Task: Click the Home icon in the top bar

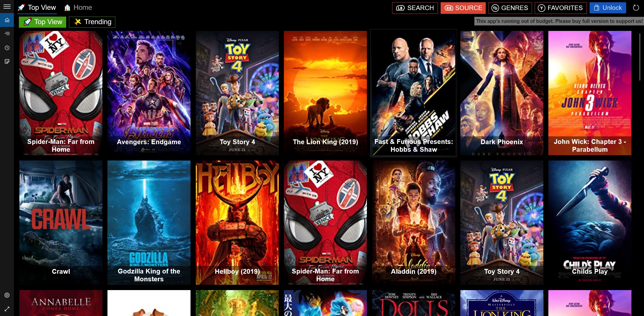Action: click(x=67, y=7)
